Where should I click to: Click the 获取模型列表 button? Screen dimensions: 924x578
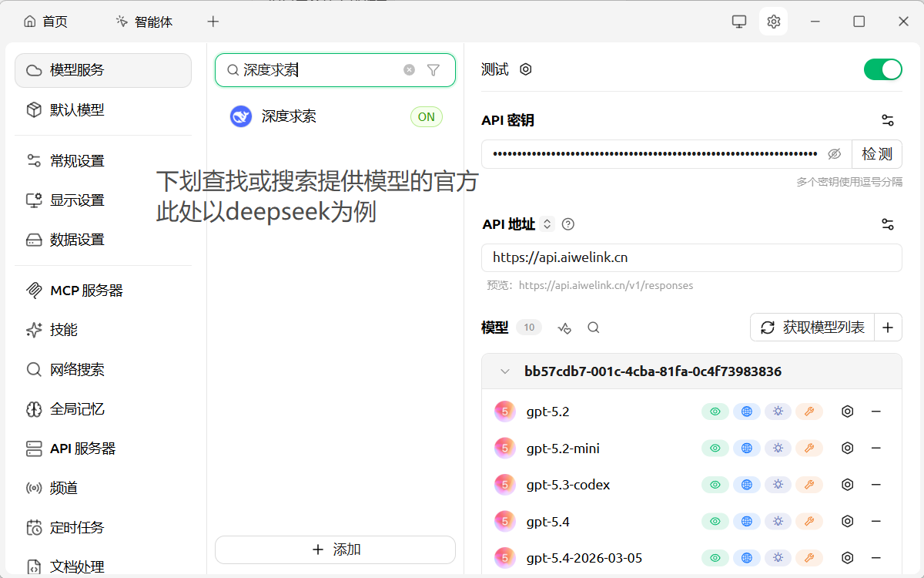tap(812, 328)
